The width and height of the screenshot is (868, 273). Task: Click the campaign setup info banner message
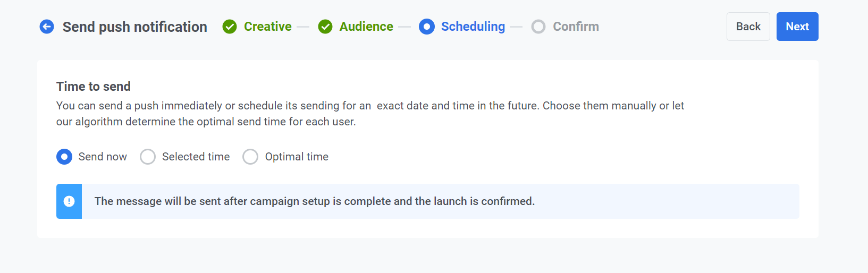pyautogui.click(x=314, y=201)
